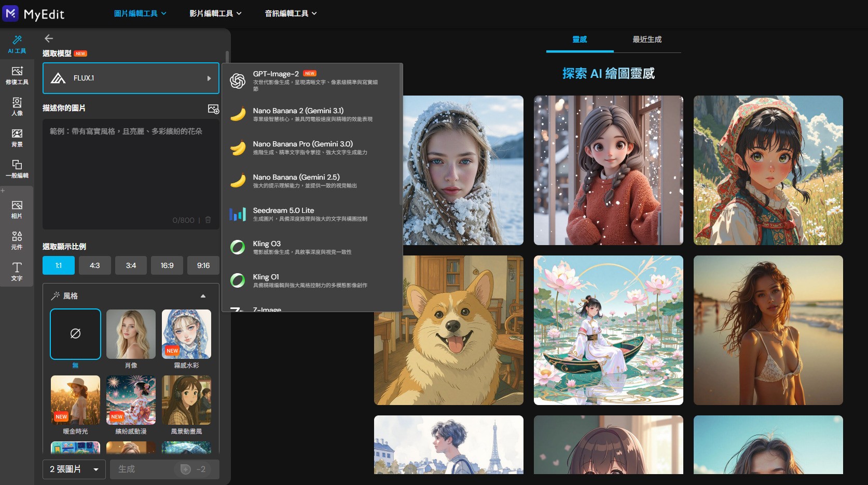This screenshot has width=868, height=485.
Task: Click the wand icon beside 風格
Action: pos(55,295)
